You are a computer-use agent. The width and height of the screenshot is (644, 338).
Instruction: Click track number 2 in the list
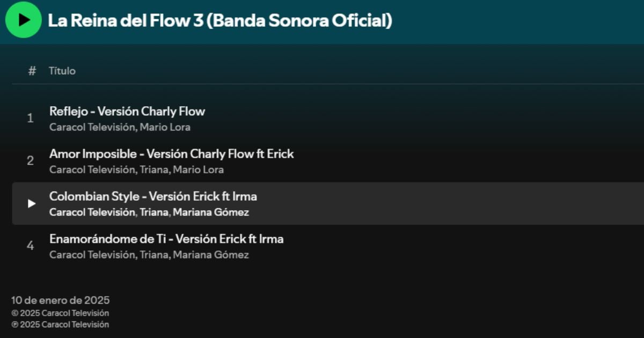coord(31,160)
